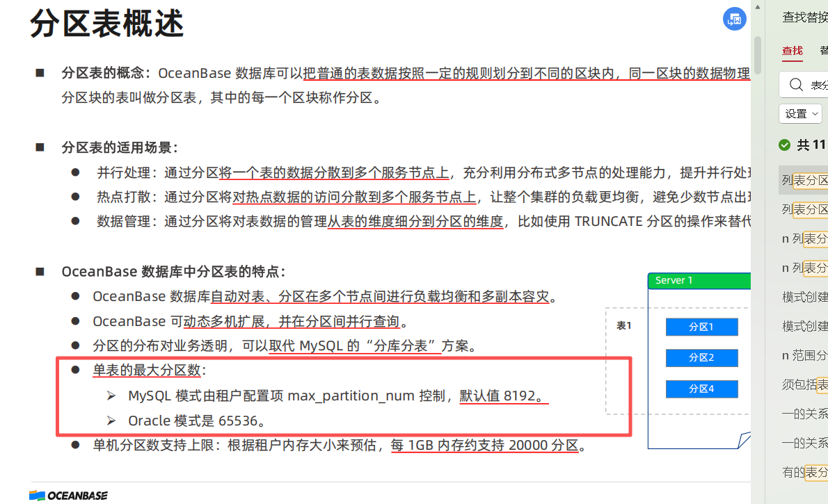Select the 须包括表 search result
This screenshot has width=828, height=504.
tap(805, 384)
